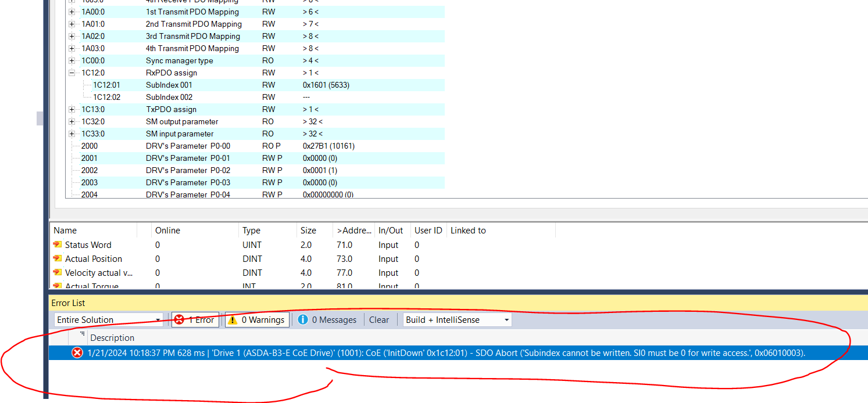
Task: Click the Status Word variable icon
Action: (x=58, y=245)
